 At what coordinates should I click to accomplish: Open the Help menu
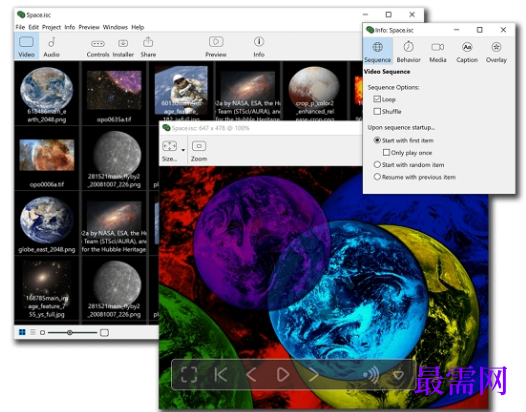(x=138, y=27)
